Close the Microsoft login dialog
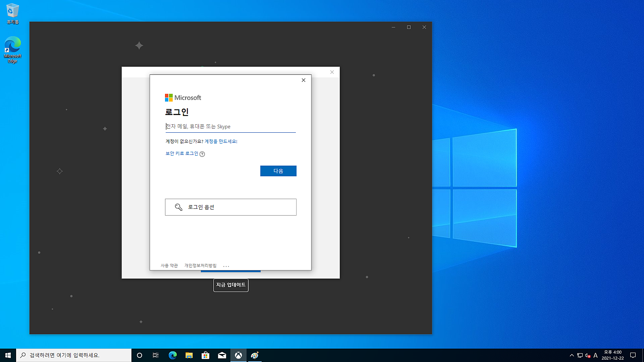The image size is (644, 362). tap(303, 80)
